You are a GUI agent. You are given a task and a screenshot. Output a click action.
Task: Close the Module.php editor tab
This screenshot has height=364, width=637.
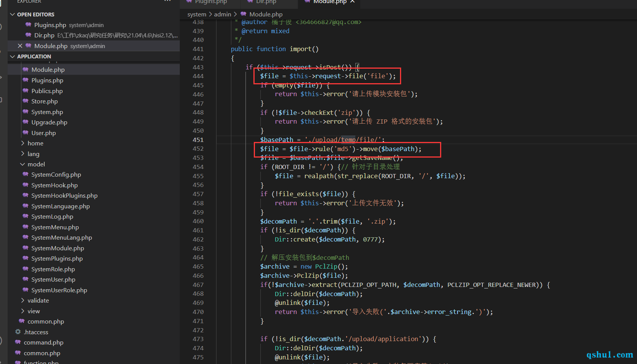coord(352,2)
